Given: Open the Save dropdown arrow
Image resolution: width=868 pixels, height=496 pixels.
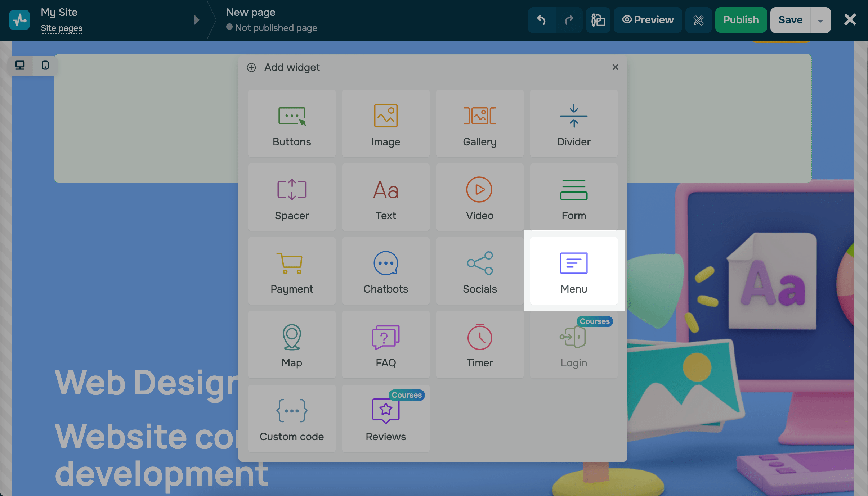Looking at the screenshot, I should [820, 21].
